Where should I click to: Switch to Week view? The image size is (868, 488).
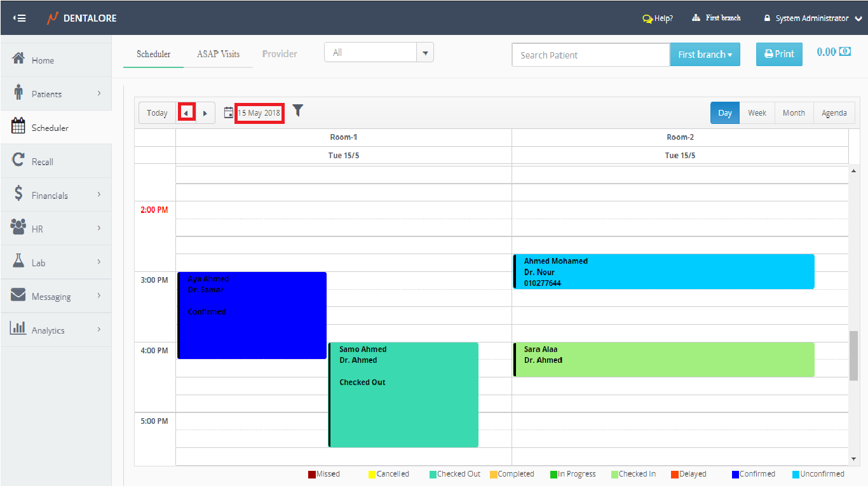pos(757,112)
